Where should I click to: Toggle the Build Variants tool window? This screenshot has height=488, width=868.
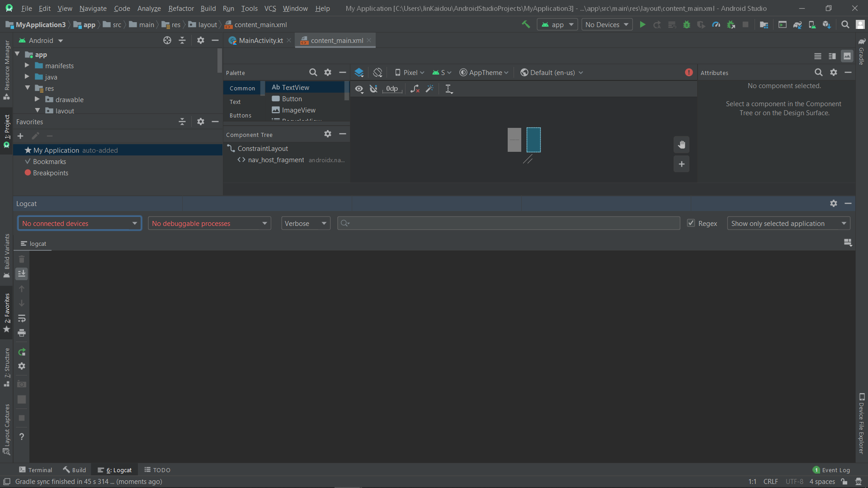click(x=7, y=256)
